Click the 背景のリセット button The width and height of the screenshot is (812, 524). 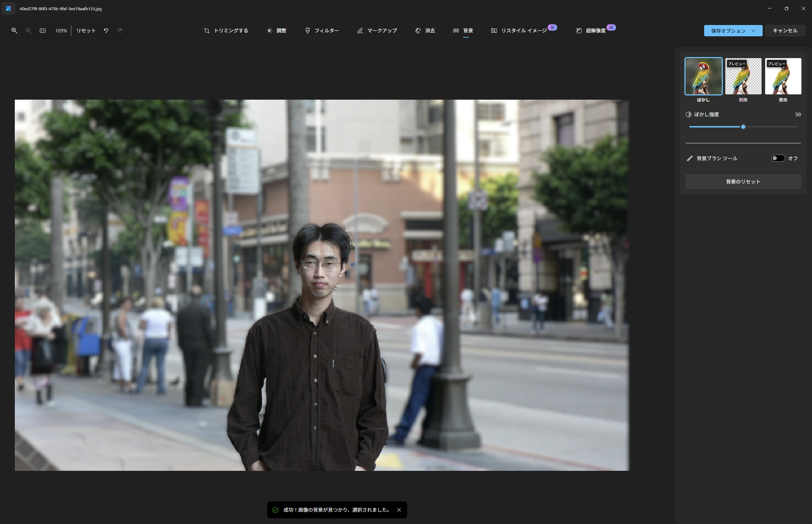point(743,182)
